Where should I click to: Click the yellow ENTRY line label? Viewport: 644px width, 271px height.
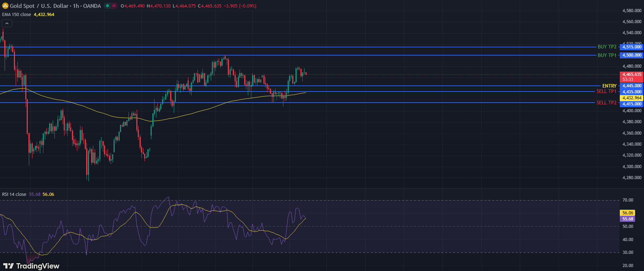pos(609,86)
